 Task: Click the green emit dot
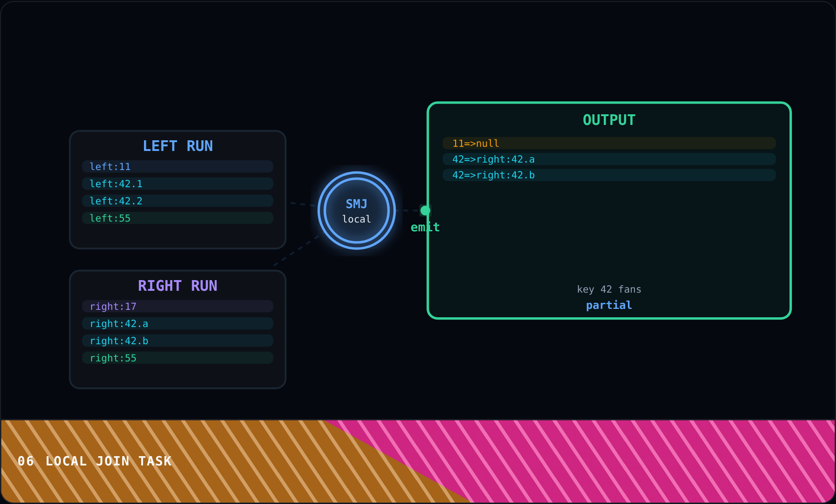point(425,210)
